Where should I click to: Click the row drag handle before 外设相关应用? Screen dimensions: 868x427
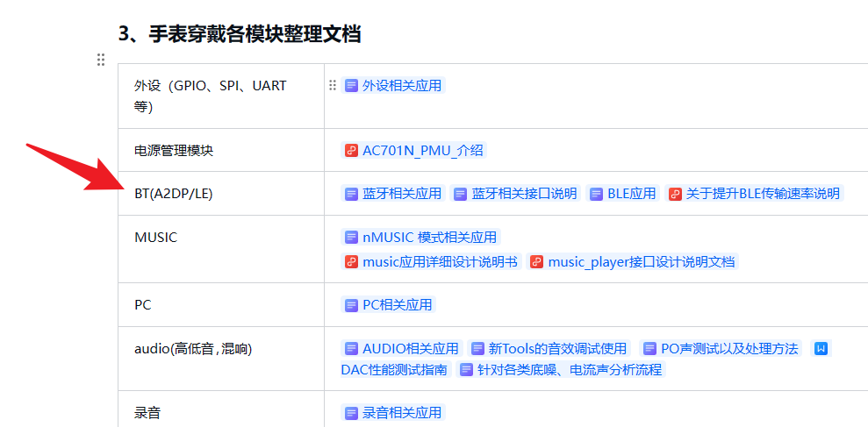point(332,85)
